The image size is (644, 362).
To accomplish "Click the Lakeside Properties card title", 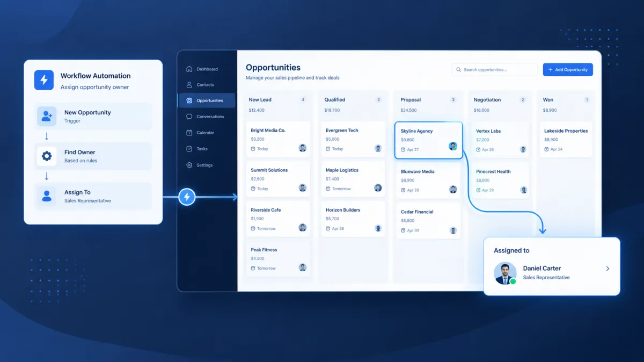I will (566, 131).
